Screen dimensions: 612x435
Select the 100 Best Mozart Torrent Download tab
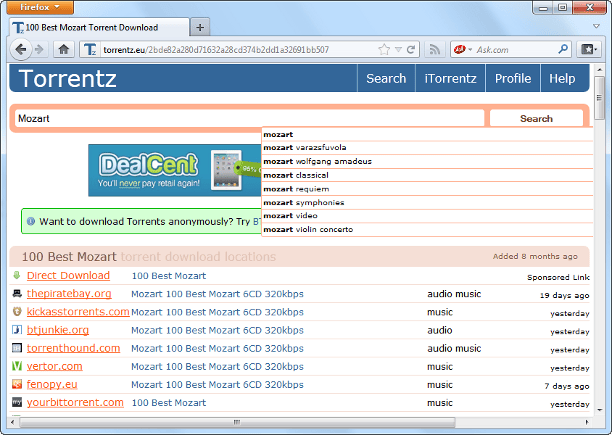[x=99, y=28]
